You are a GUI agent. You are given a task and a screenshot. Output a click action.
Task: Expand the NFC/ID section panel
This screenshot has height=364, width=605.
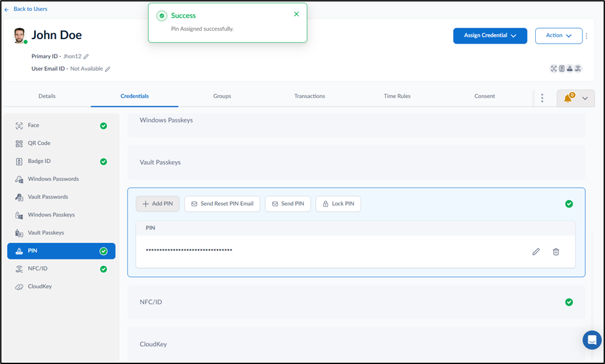(x=356, y=302)
